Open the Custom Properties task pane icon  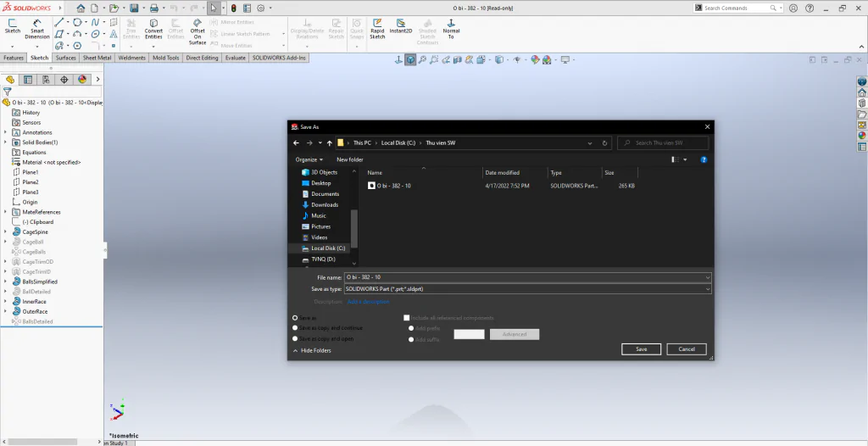pyautogui.click(x=862, y=147)
